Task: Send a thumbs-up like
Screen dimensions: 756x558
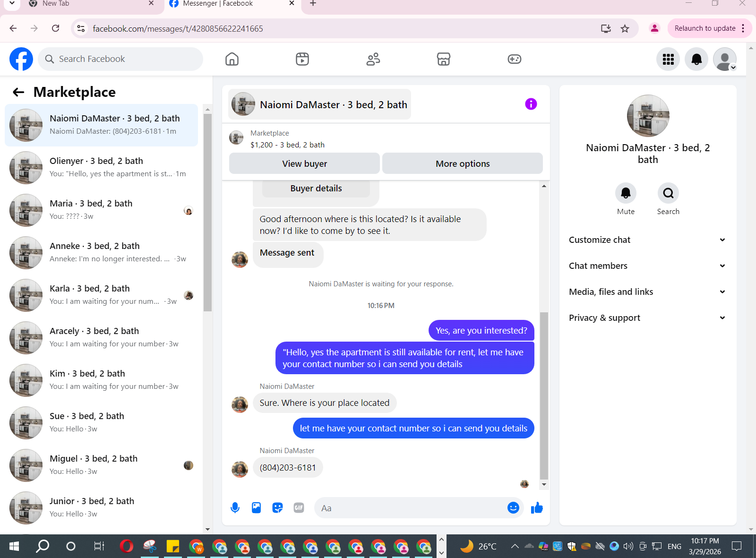Action: click(x=537, y=508)
